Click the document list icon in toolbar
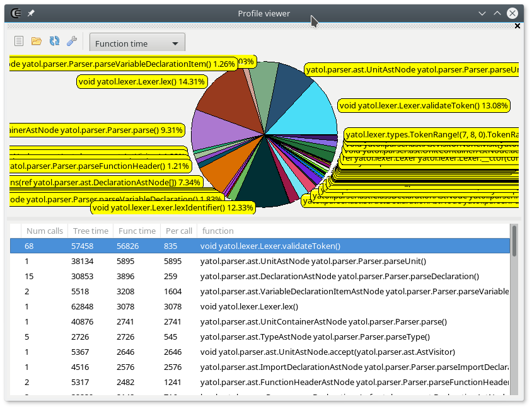 pos(19,42)
